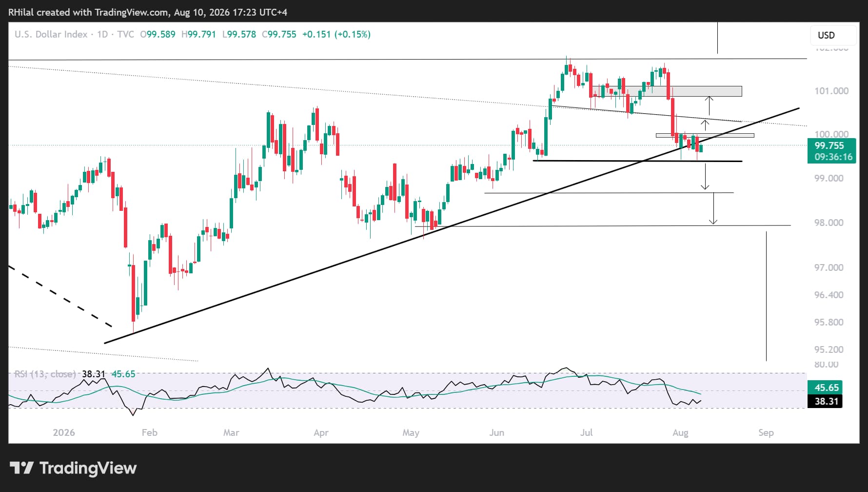The width and height of the screenshot is (868, 492).
Task: Click the RSI value 38.31 in legend
Action: coord(94,374)
